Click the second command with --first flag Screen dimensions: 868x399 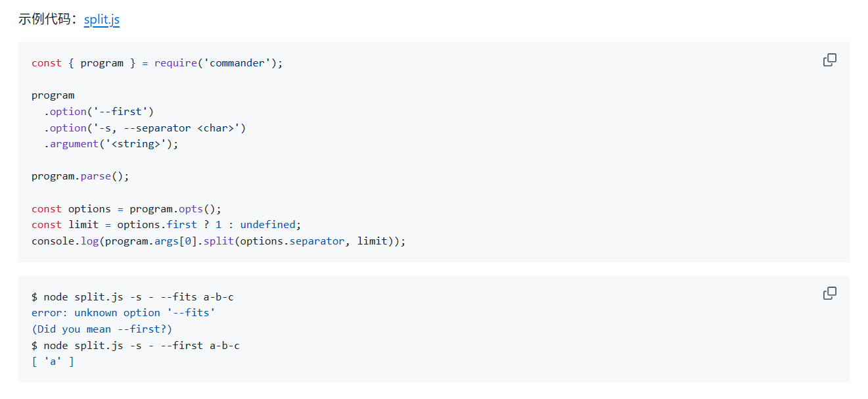(x=135, y=346)
